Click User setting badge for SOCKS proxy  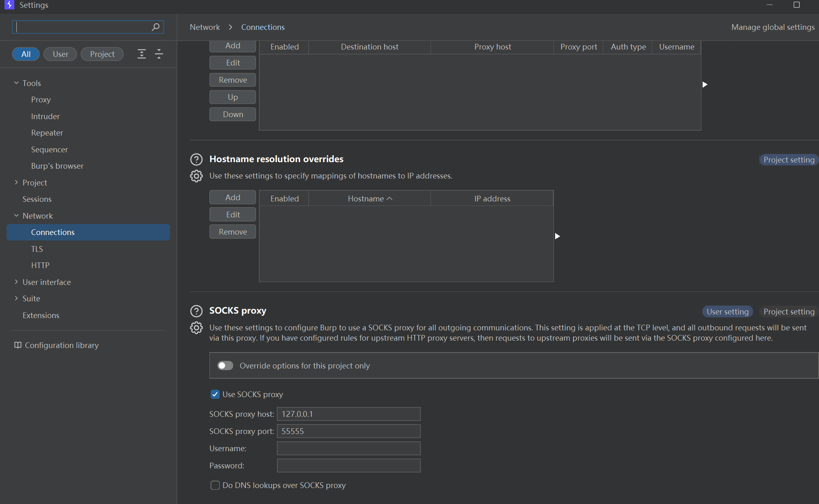click(x=727, y=312)
